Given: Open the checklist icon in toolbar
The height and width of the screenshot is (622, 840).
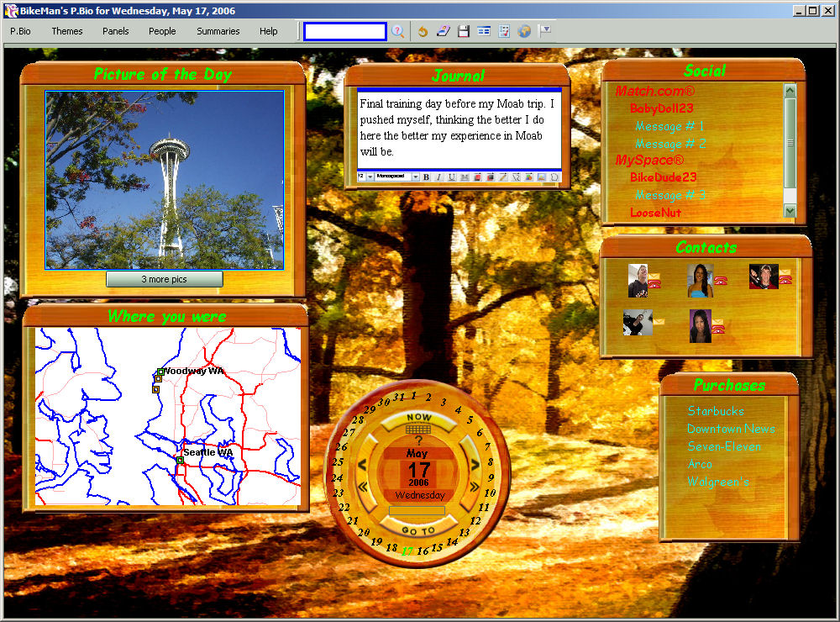Looking at the screenshot, I should click(504, 31).
